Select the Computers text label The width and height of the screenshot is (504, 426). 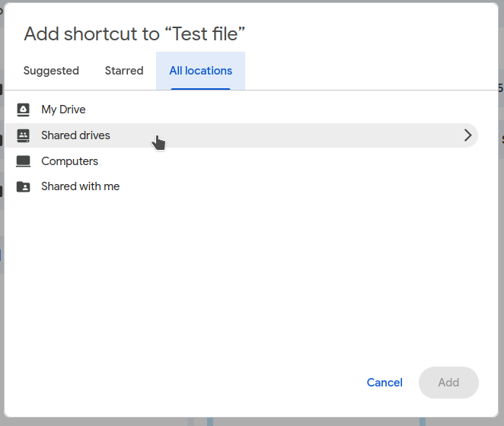tap(69, 161)
